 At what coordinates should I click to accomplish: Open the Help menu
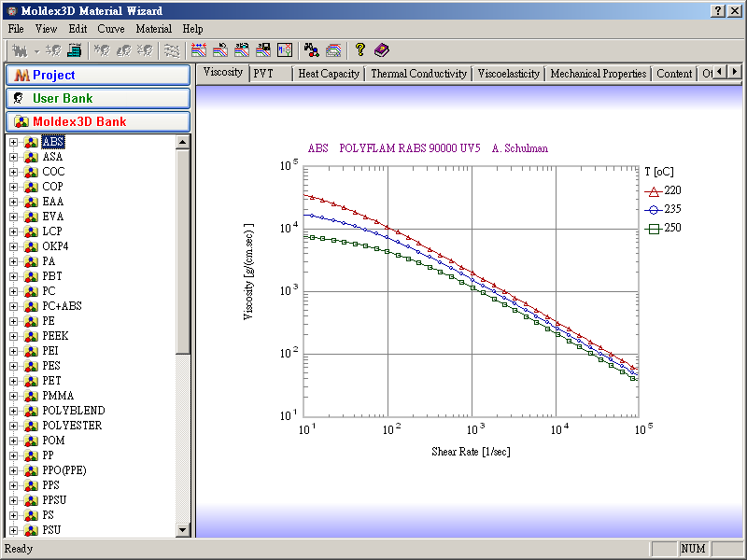click(x=192, y=29)
